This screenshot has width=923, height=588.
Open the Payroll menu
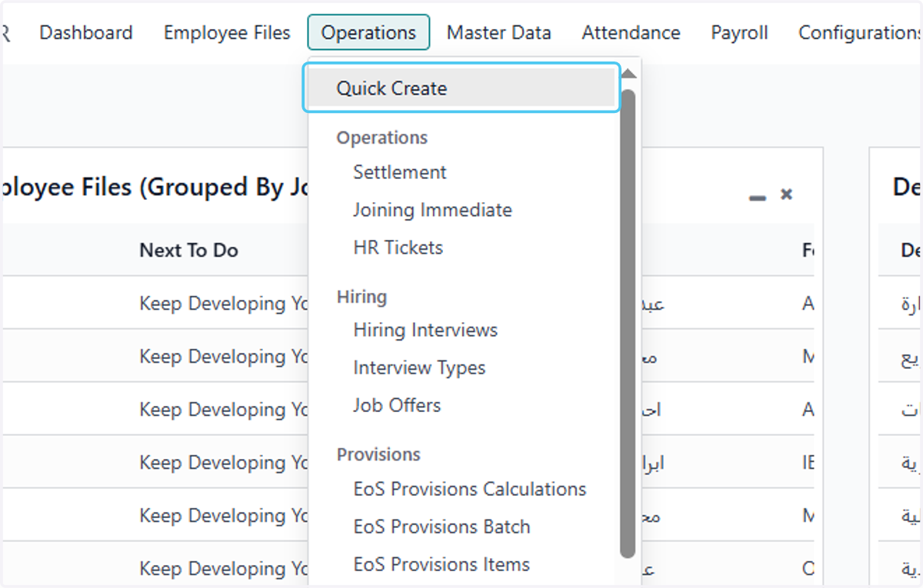[739, 33]
